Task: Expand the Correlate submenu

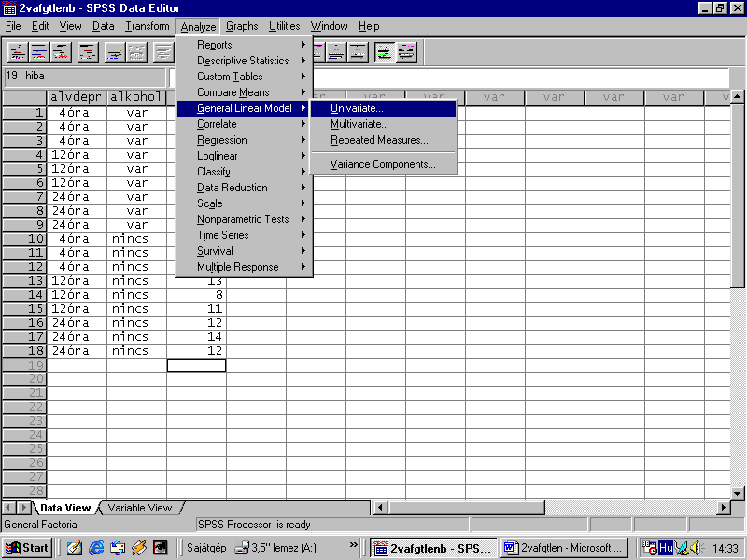Action: (x=245, y=124)
